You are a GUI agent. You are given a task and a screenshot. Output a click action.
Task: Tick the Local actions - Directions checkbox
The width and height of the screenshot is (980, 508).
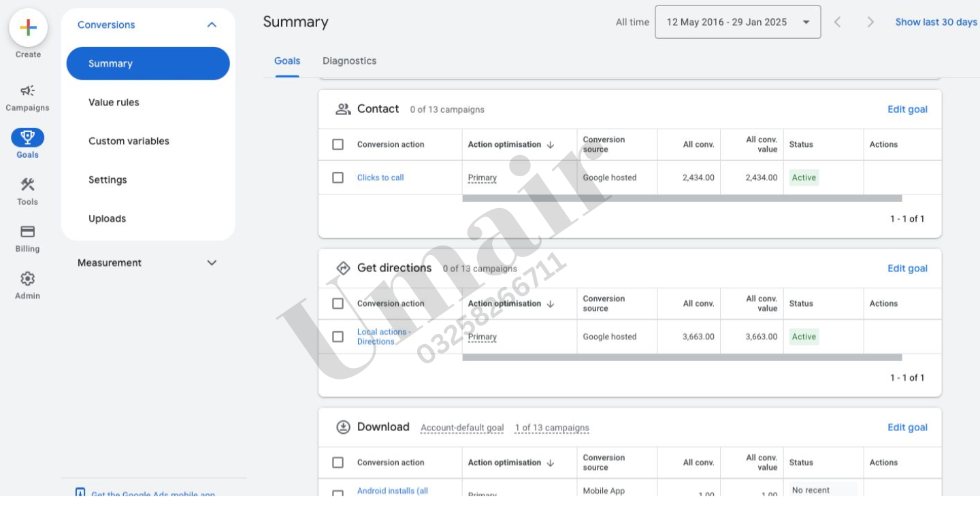338,337
